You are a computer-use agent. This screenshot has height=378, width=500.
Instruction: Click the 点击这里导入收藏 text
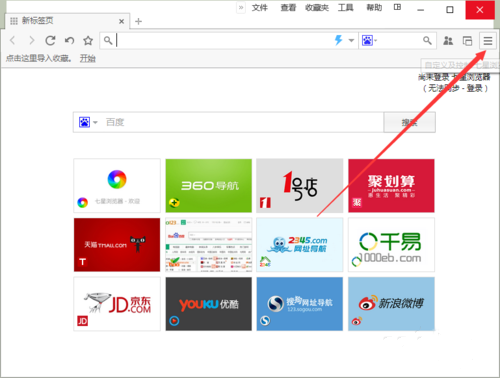(x=38, y=59)
